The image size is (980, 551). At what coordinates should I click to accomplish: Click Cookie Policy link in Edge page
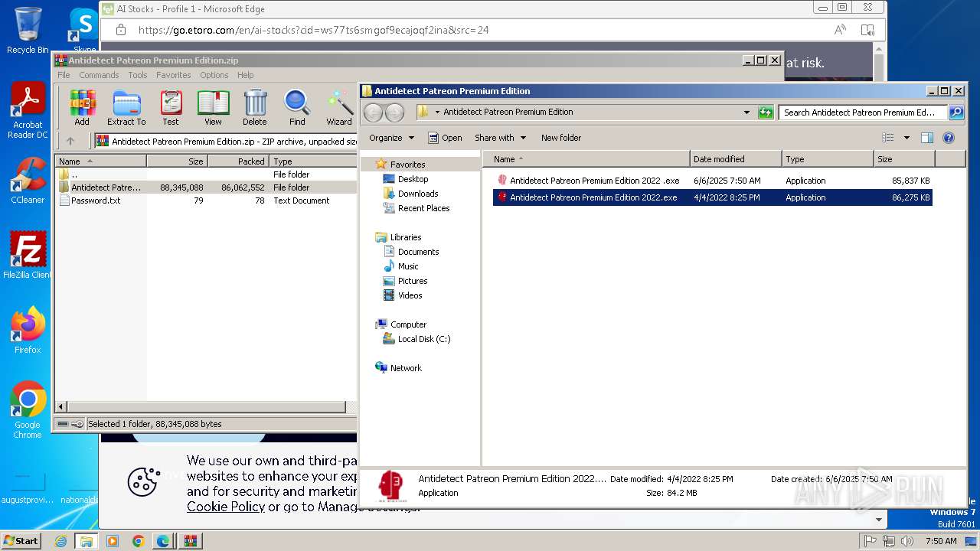226,507
